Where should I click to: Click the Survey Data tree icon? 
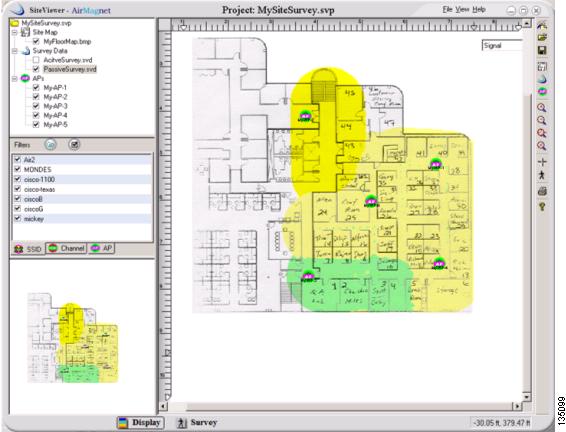[25, 51]
